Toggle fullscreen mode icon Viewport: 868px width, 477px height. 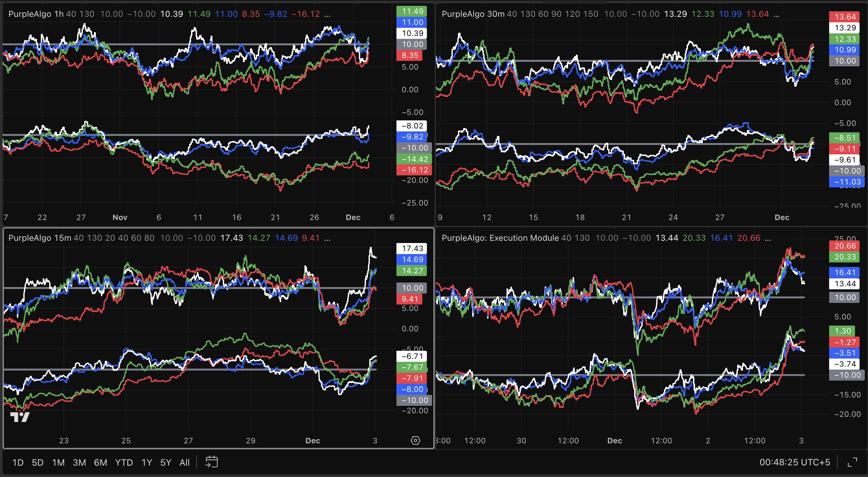pyautogui.click(x=852, y=462)
